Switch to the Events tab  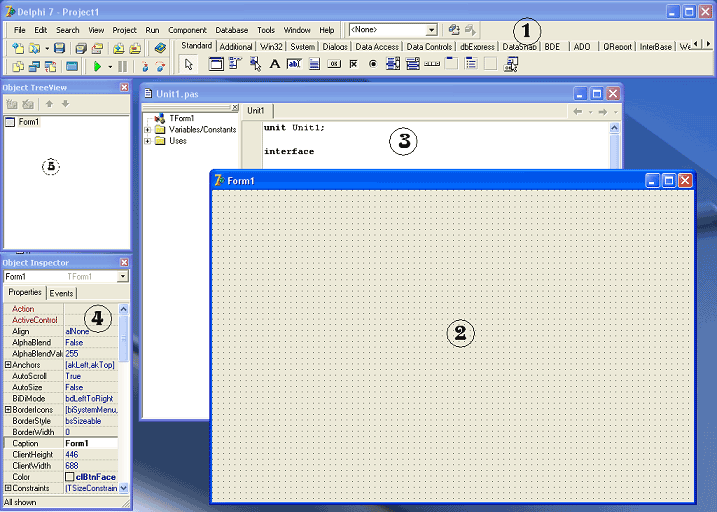(61, 293)
